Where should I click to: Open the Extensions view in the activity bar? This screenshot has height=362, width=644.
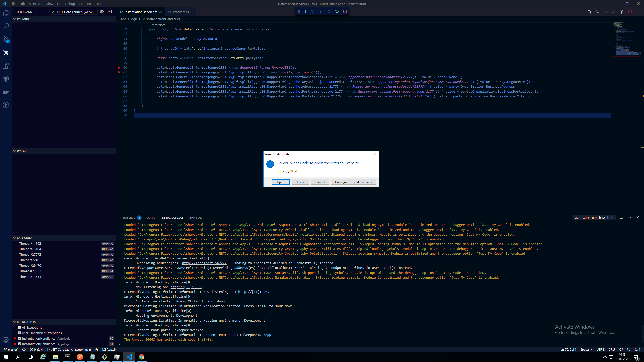[6, 66]
